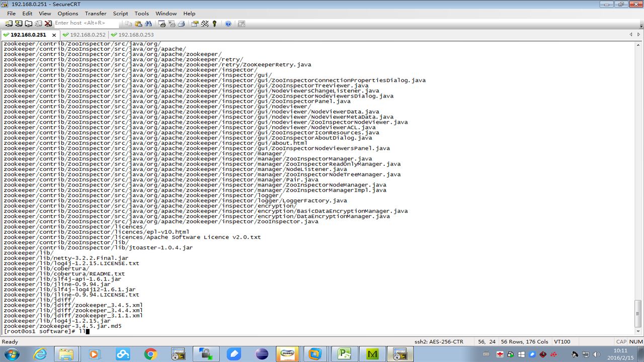Open Internet Explorer from taskbar
The height and width of the screenshot is (362, 644).
(x=39, y=354)
